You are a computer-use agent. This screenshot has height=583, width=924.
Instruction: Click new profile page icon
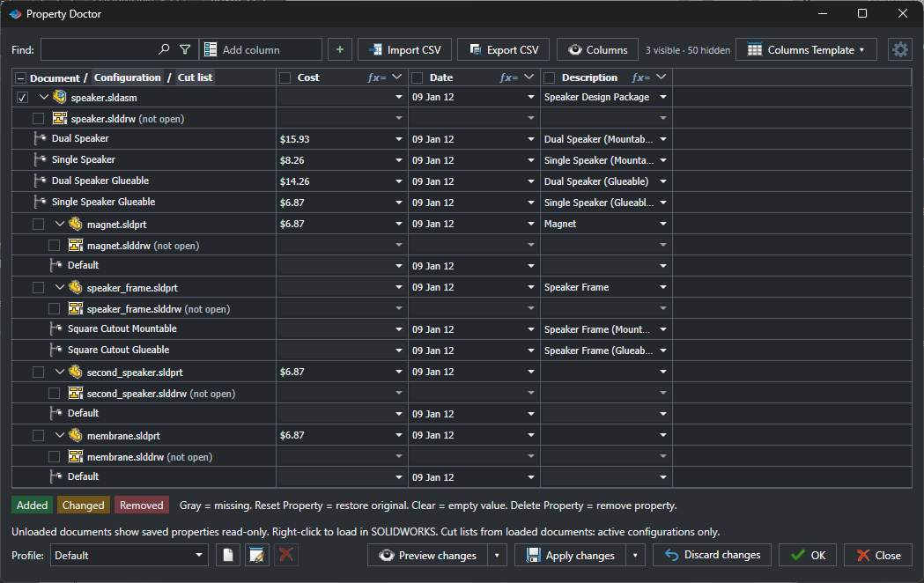pyautogui.click(x=228, y=555)
